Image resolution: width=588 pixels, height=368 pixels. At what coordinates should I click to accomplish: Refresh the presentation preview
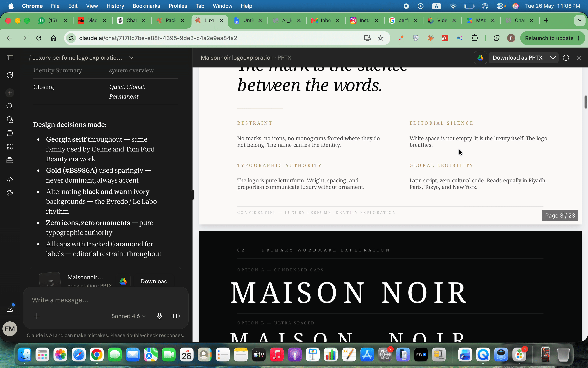566,58
